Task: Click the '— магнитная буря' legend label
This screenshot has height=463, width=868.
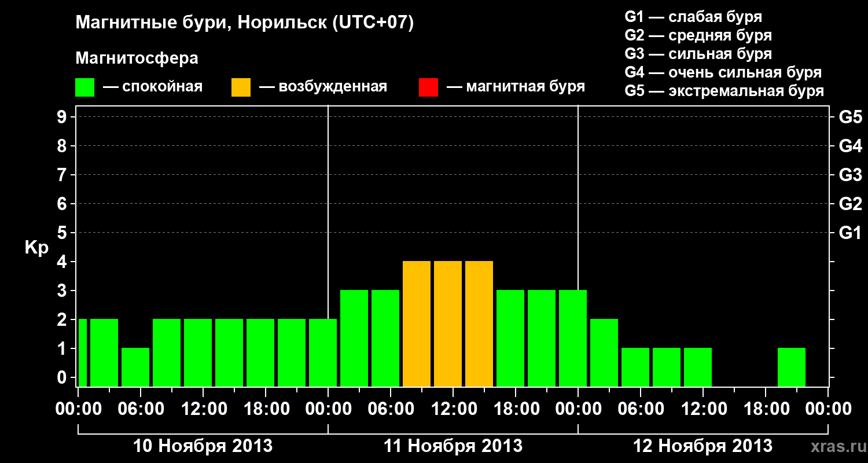Action: point(516,87)
